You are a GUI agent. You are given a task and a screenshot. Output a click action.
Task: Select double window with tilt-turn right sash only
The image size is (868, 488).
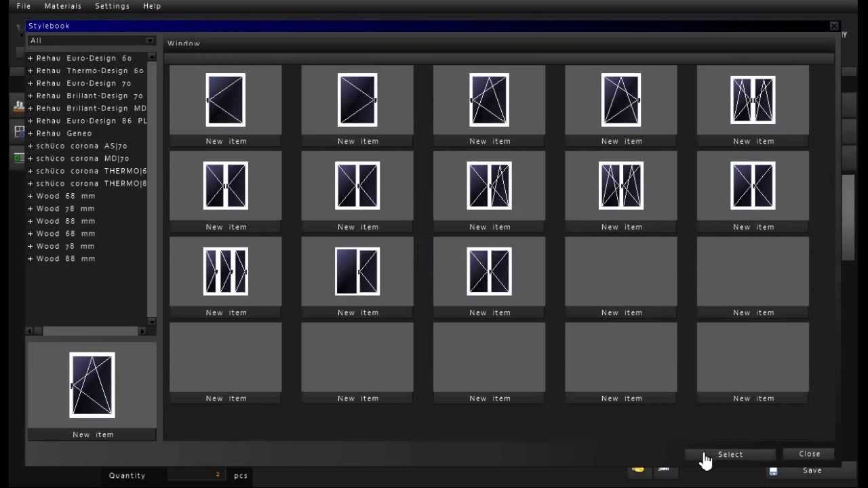coord(489,186)
